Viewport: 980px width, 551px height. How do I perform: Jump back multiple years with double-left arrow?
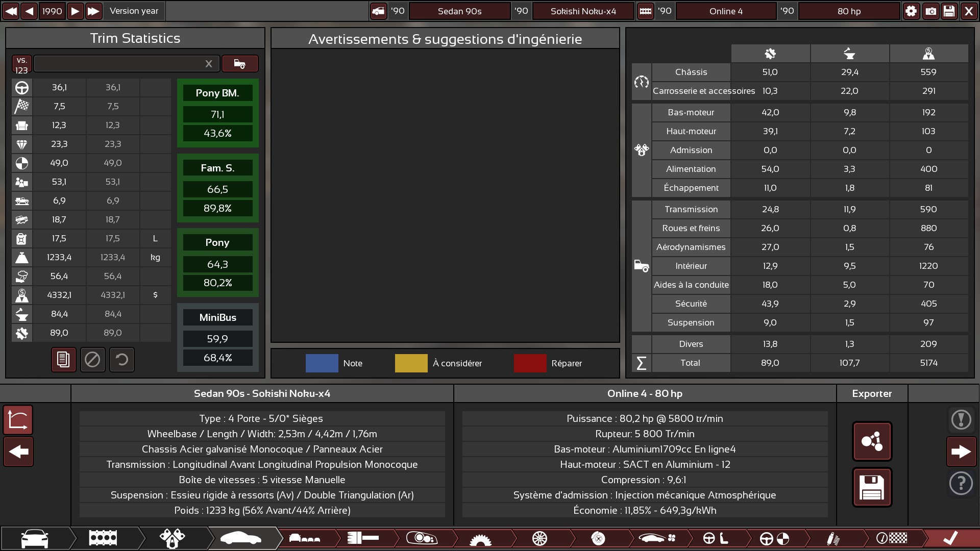tap(11, 11)
